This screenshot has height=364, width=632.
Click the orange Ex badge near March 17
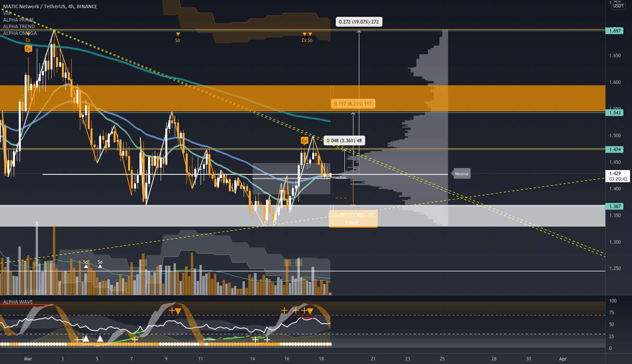[x=304, y=140]
